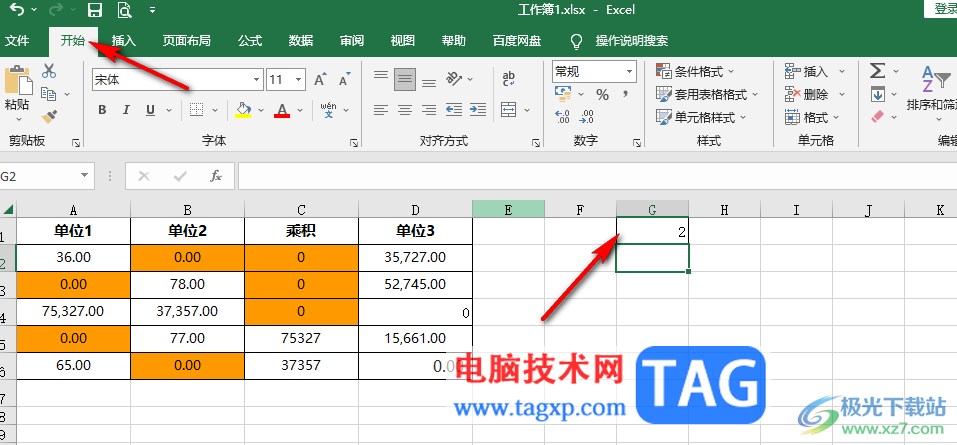Image resolution: width=957 pixels, height=445 pixels.
Task: Select column E header
Action: click(508, 209)
